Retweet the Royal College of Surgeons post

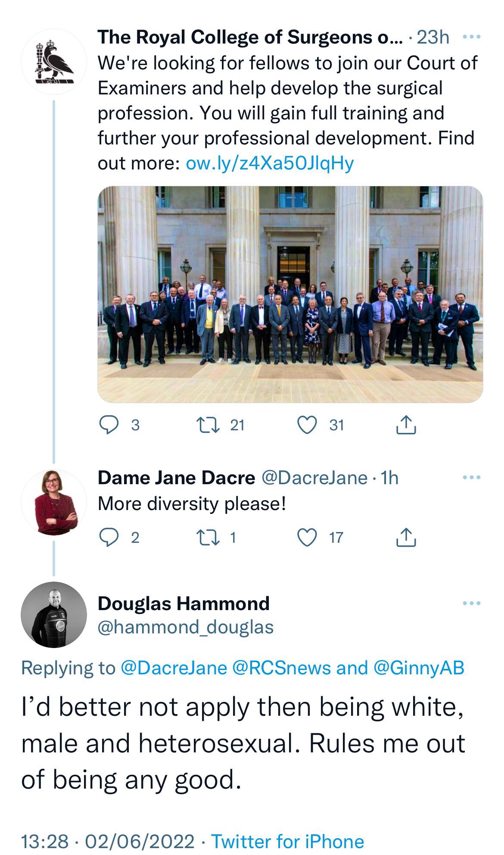click(x=208, y=425)
